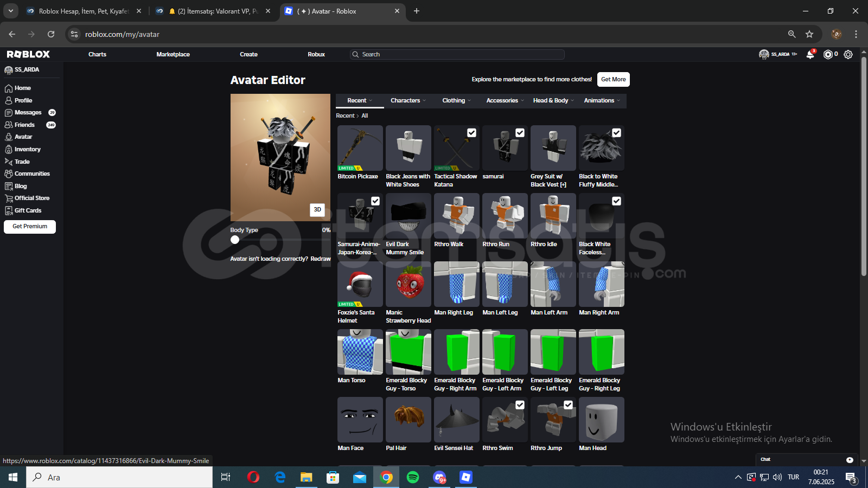The image size is (868, 488).
Task: Unequip Black to White Fluffy hair
Action: 617,133
